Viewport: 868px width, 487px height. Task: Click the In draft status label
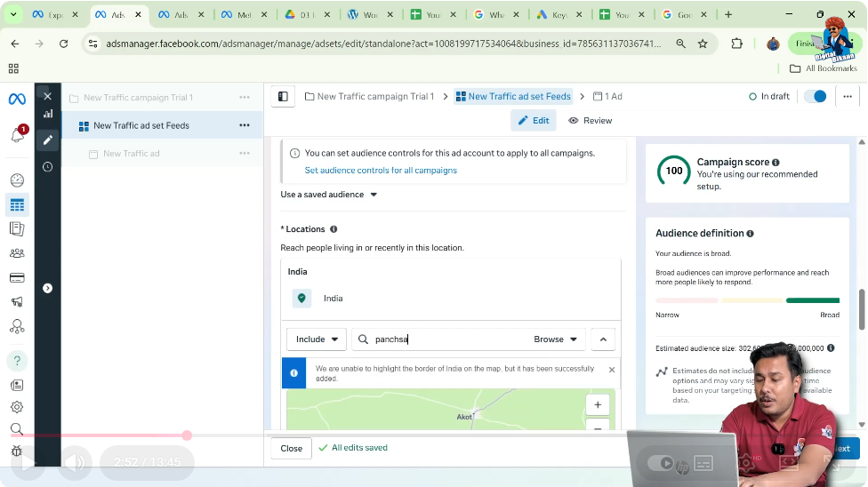click(x=769, y=96)
